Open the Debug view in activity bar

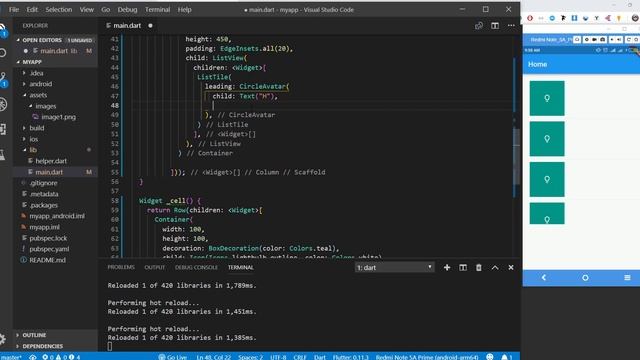coord(3,104)
